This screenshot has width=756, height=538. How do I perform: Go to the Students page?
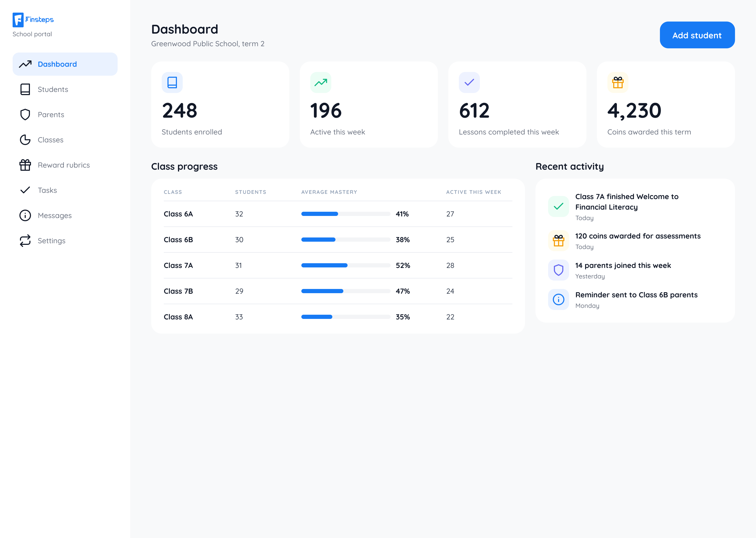tap(65, 89)
